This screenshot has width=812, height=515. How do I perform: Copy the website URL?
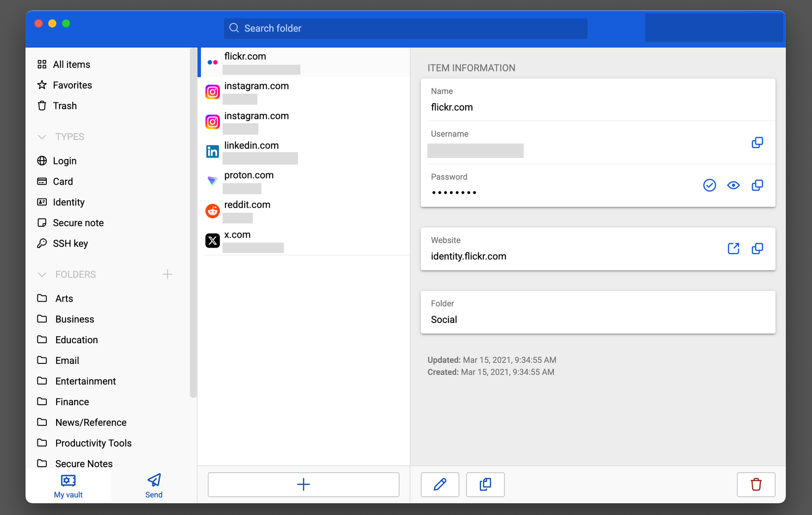(757, 249)
